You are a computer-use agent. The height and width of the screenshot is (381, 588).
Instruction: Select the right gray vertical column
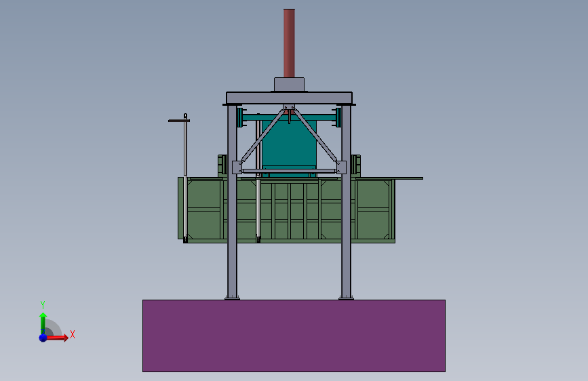346,202
